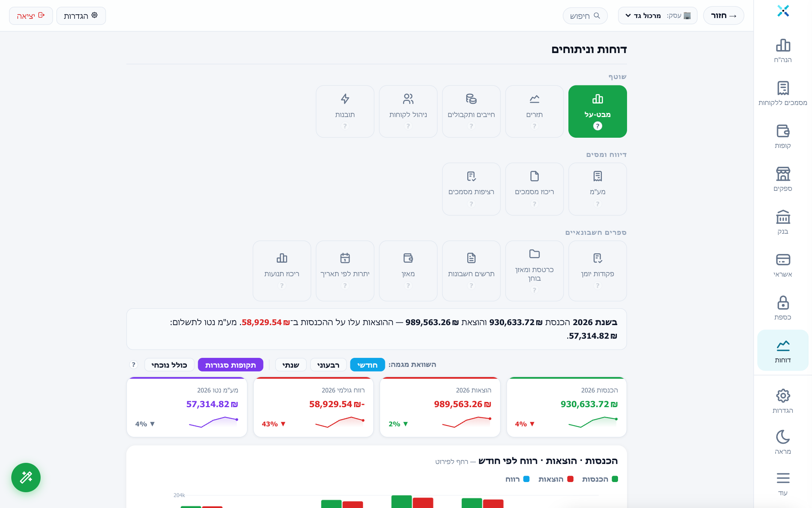Open the כרטסת ומאזן בוחן card
The height and width of the screenshot is (508, 812).
coord(534,271)
